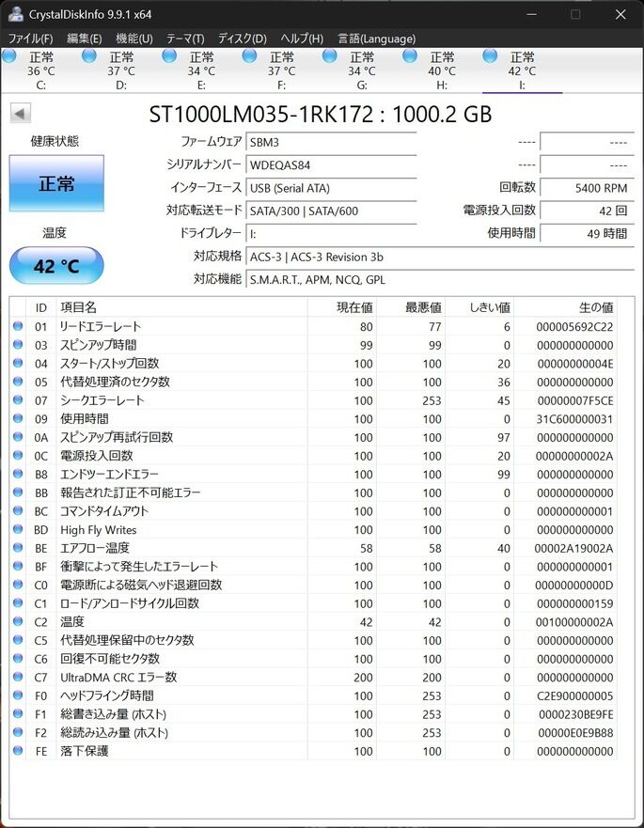Select the 電源断による磁気ヘッド退避回数 row name
644x828 pixels.
point(141,585)
